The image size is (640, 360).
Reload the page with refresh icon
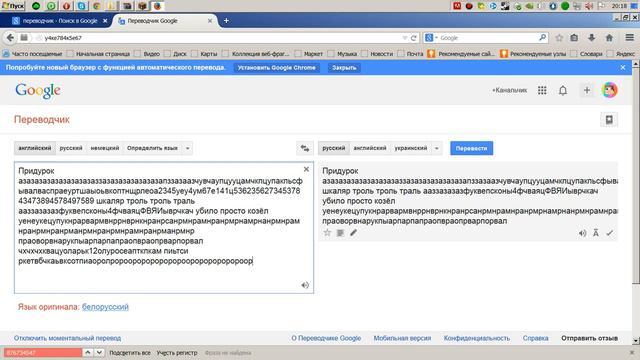[413, 38]
